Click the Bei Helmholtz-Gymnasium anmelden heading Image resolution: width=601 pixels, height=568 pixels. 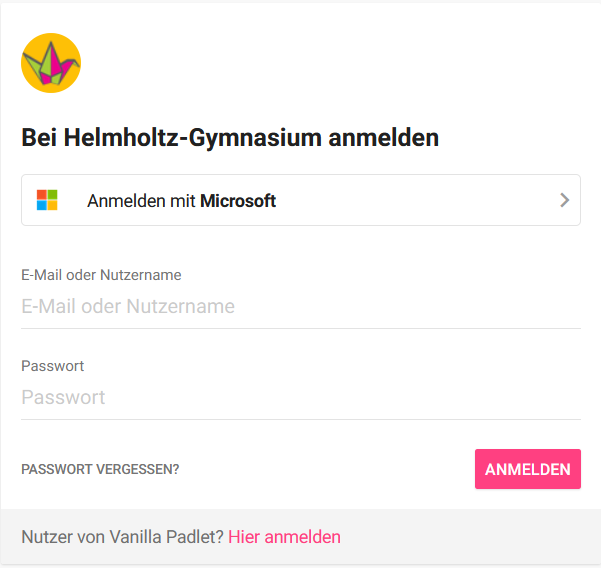230,138
